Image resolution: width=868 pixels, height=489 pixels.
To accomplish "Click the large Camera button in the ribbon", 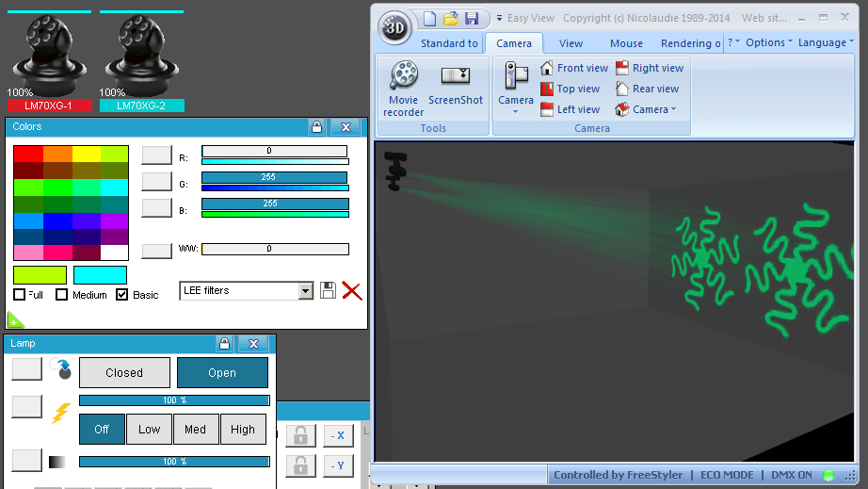I will click(x=515, y=88).
